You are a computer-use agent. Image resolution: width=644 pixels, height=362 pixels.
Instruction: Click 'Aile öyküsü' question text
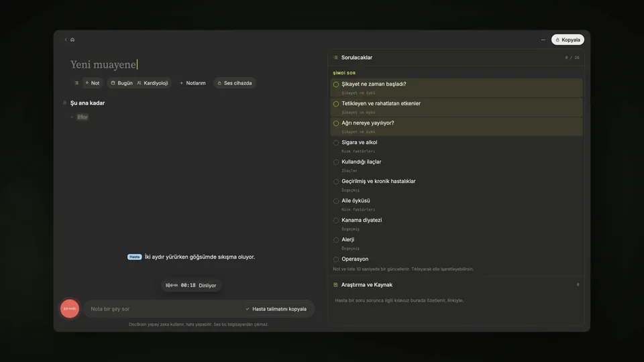pyautogui.click(x=356, y=200)
